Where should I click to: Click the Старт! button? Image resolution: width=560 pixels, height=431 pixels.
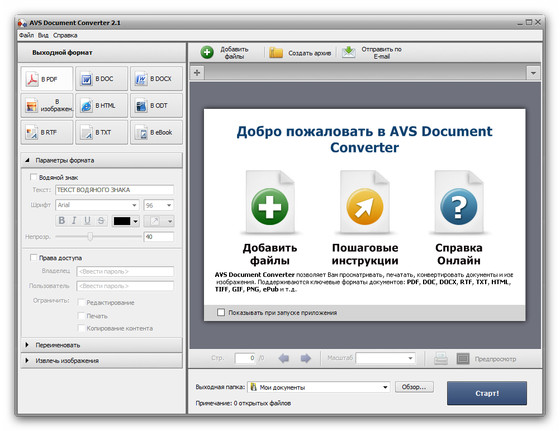click(x=487, y=393)
